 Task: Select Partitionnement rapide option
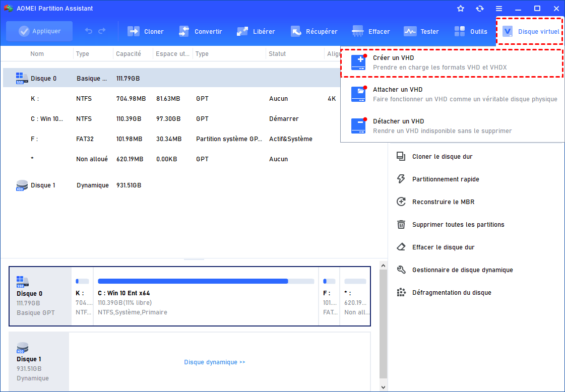pos(446,179)
